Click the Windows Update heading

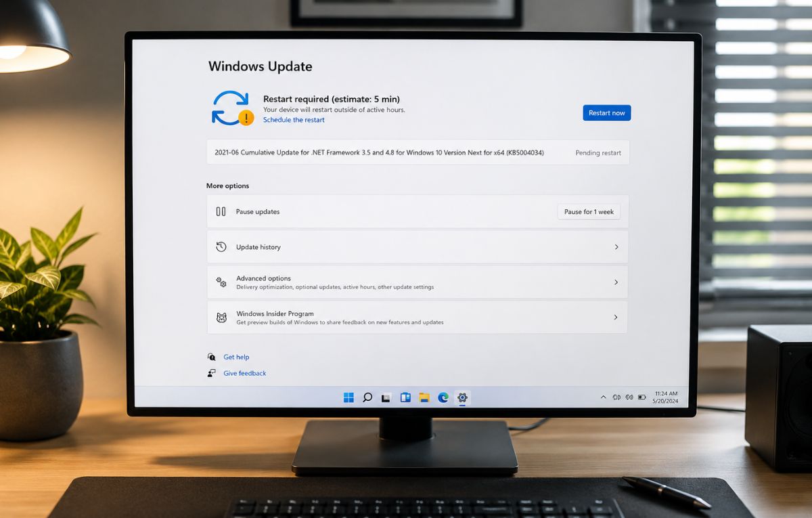[x=261, y=66]
